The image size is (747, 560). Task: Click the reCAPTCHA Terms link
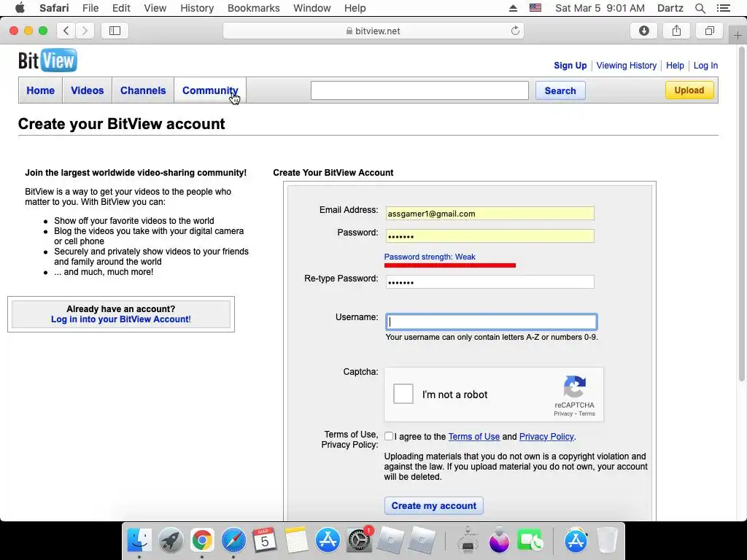click(587, 413)
